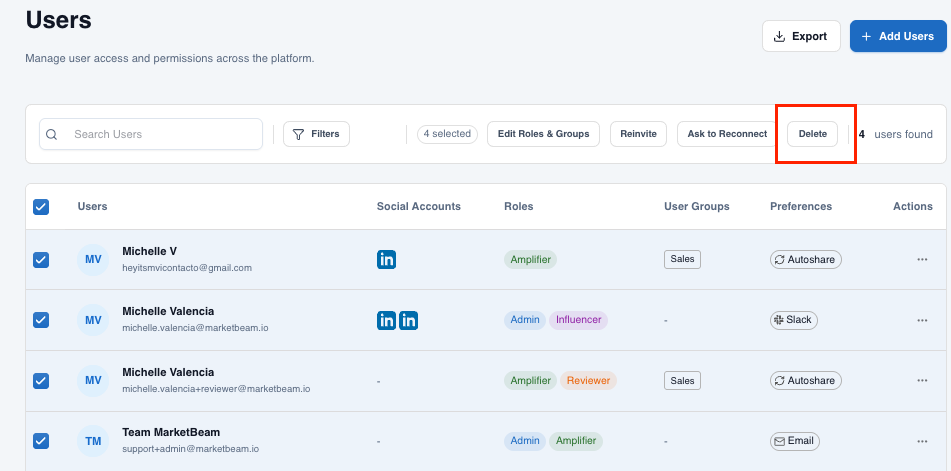Viewport: 951px width, 471px height.
Task: Click Michelle V's Amplifier role tag
Action: [530, 260]
